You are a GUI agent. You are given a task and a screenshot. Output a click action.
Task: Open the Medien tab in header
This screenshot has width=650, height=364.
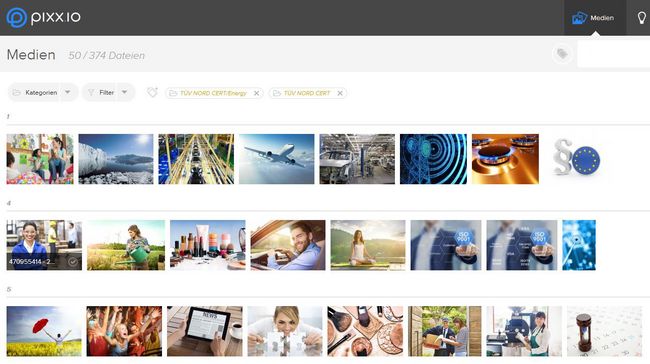[x=595, y=18]
